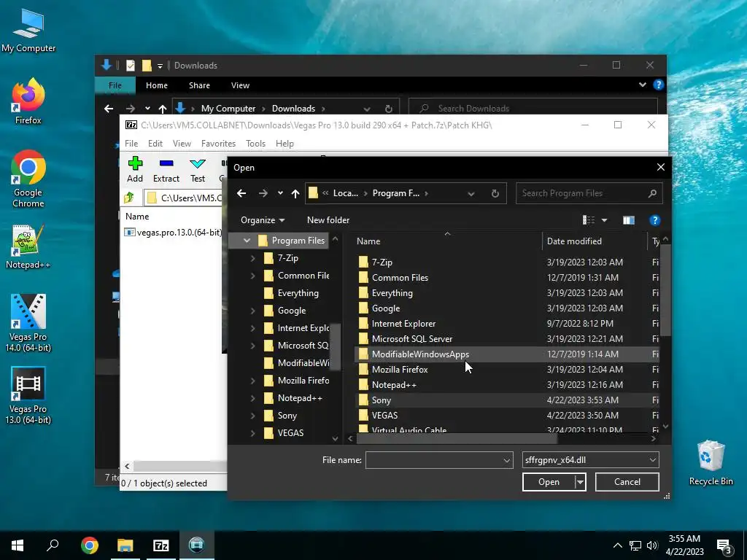Open Vegas Pro 13.0 (64-bit) shortcut

point(28,396)
